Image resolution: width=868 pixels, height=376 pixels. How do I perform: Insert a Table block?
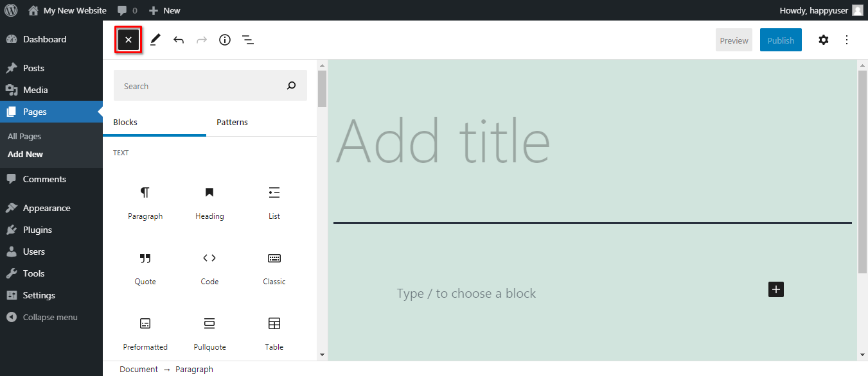274,333
